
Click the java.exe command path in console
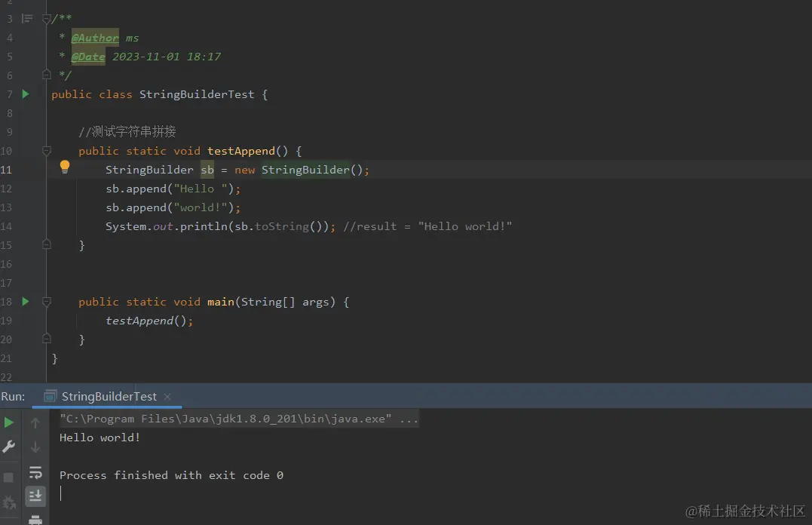pyautogui.click(x=225, y=419)
